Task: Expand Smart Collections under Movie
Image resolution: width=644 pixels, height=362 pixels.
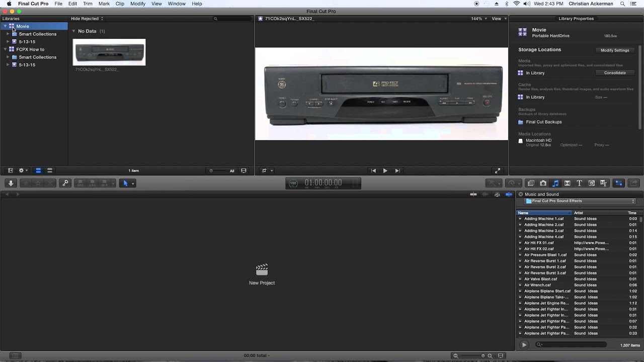Action: coord(8,34)
